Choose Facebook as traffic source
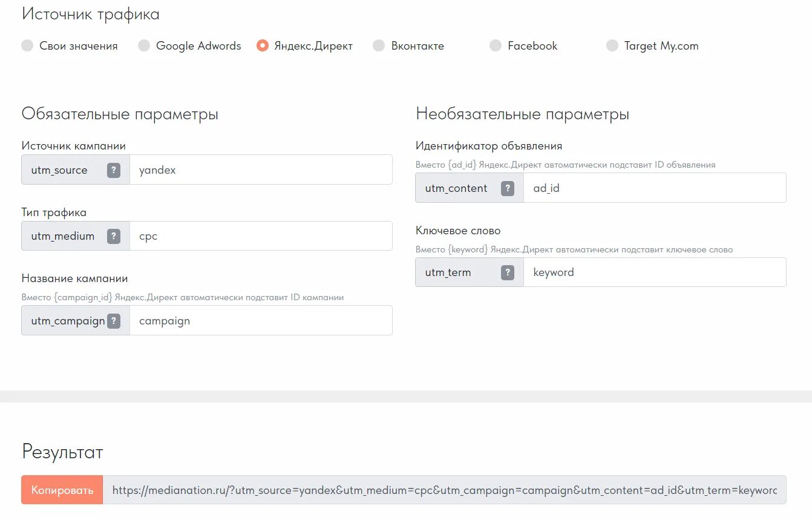 click(x=496, y=45)
